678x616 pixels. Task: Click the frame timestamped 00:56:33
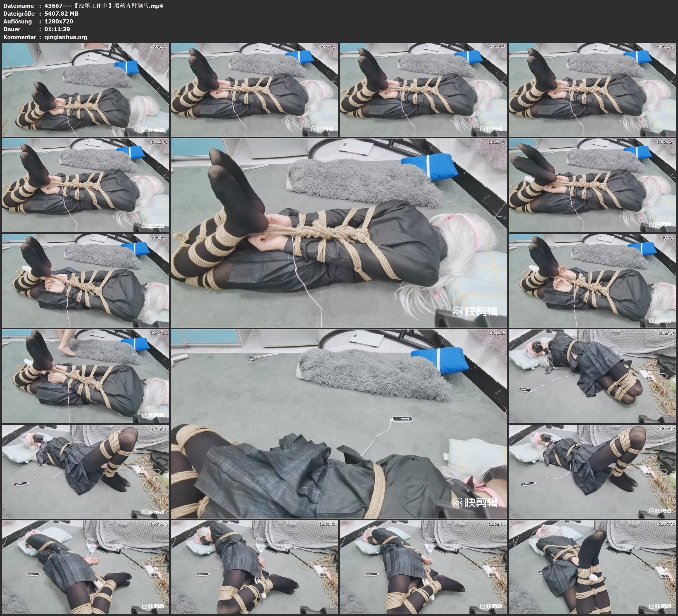tap(85, 567)
